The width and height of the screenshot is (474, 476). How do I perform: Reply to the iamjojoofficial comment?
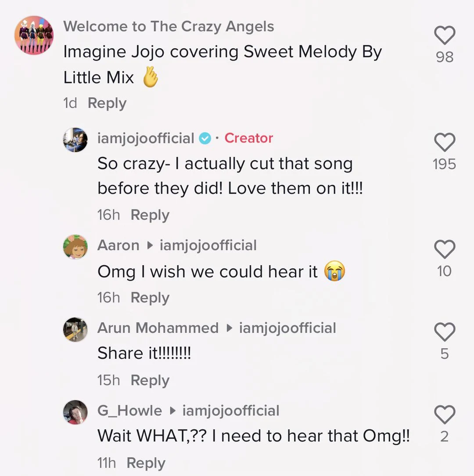(150, 215)
